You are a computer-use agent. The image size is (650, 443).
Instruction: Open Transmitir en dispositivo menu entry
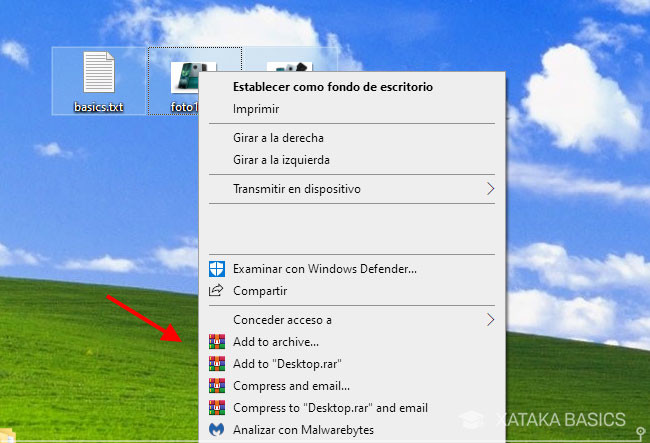point(296,188)
